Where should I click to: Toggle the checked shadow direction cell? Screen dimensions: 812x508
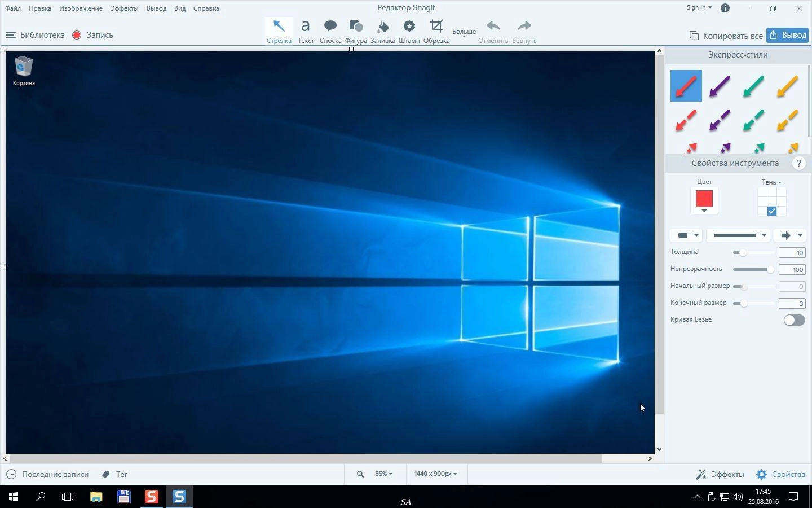click(772, 211)
